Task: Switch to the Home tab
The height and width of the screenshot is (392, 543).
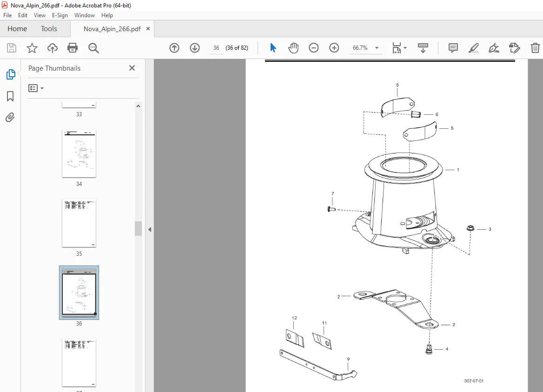Action: tap(17, 29)
